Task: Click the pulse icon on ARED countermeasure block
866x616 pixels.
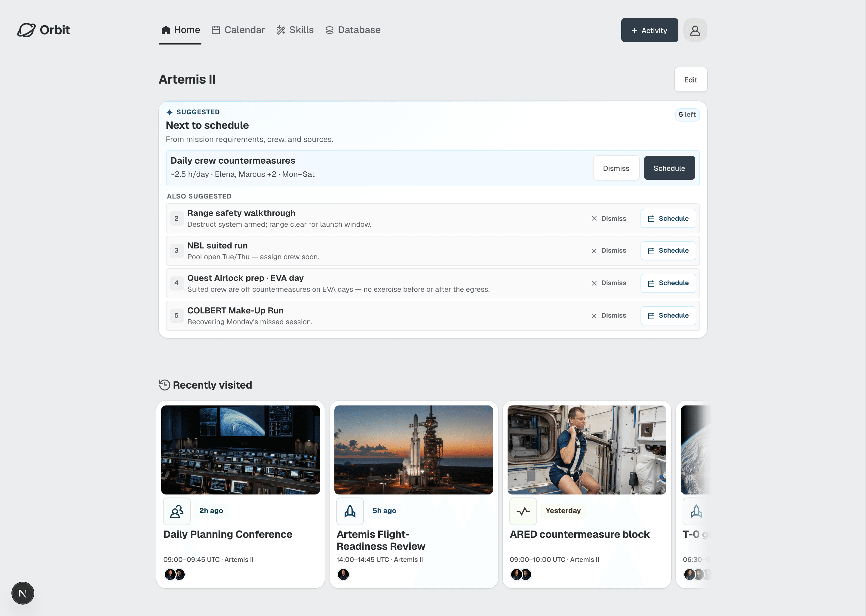Action: (523, 511)
